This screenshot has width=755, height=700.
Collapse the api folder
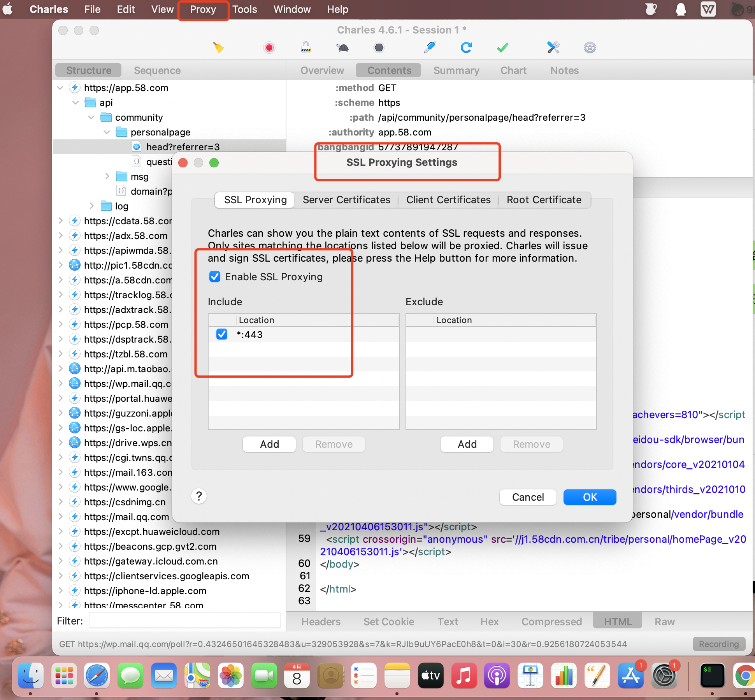click(x=76, y=102)
